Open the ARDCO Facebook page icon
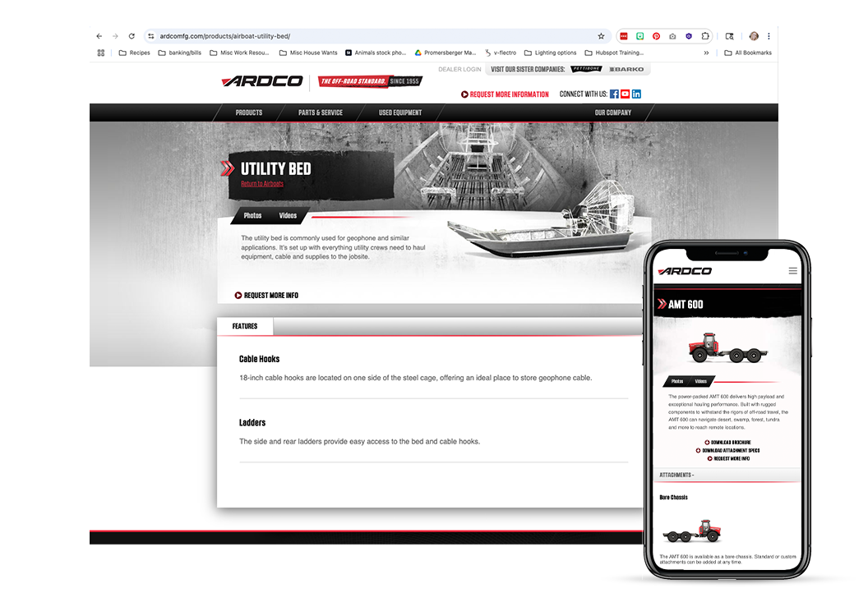The width and height of the screenshot is (868, 616). (614, 94)
